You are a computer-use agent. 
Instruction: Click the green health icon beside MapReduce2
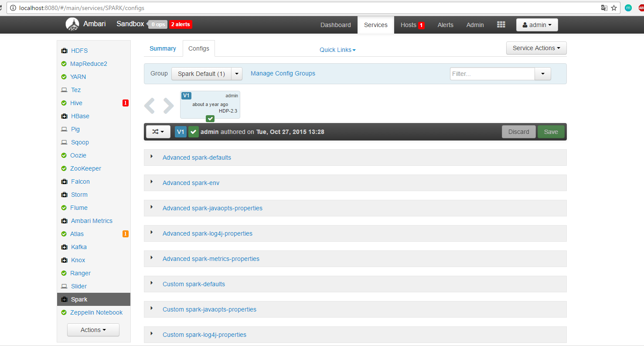[63, 64]
